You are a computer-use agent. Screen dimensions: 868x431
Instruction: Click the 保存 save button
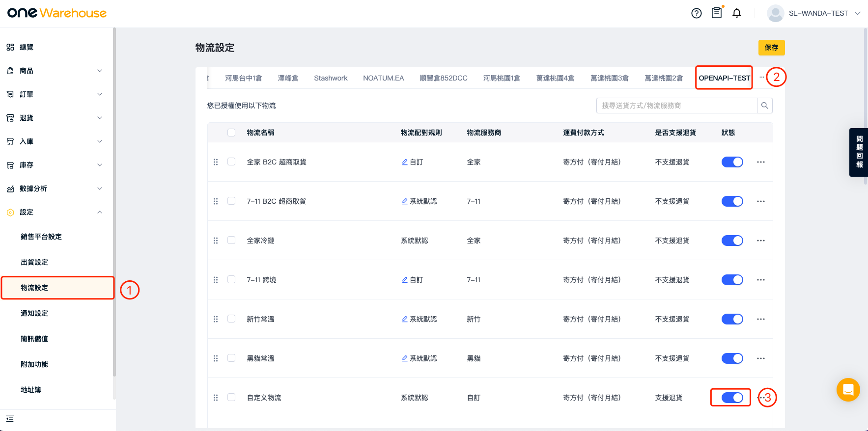pyautogui.click(x=771, y=48)
